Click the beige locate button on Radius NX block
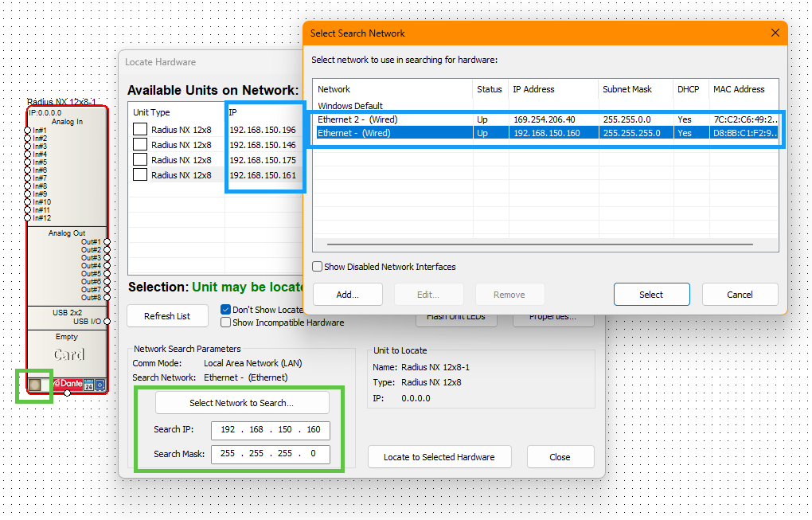 pyautogui.click(x=35, y=385)
